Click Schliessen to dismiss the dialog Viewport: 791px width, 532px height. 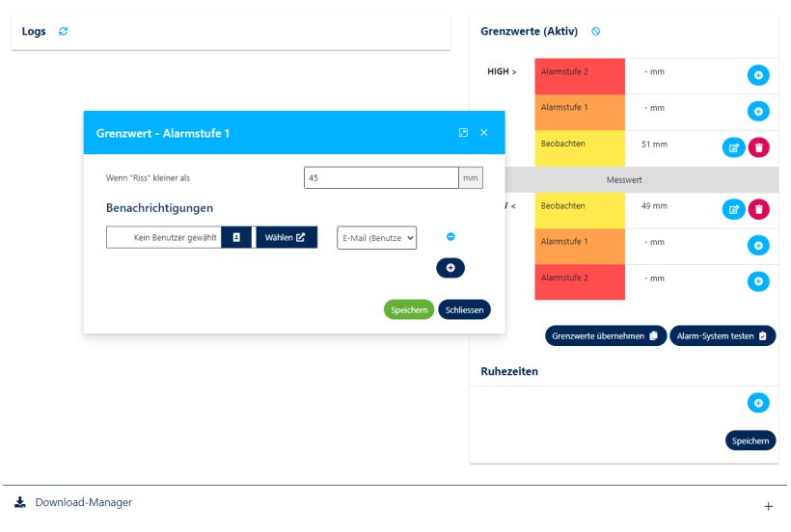[464, 310]
